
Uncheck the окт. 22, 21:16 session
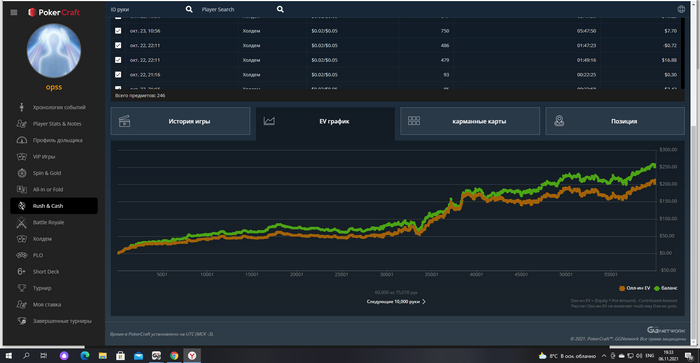pyautogui.click(x=118, y=75)
